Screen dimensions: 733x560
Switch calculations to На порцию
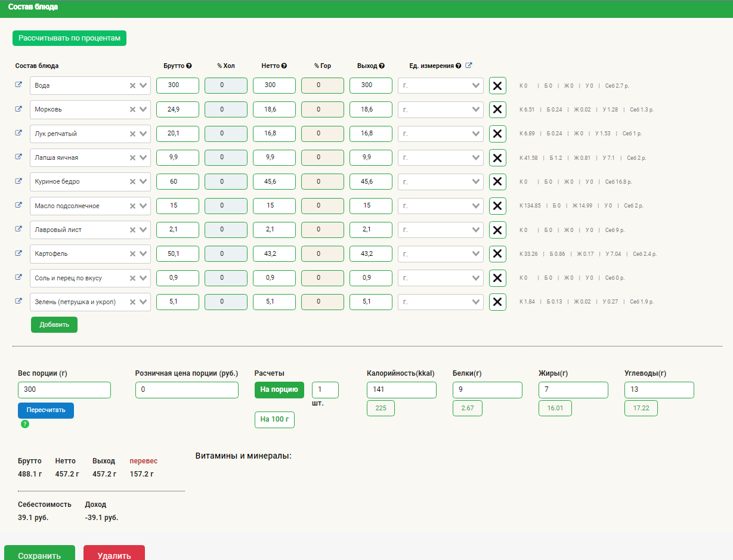point(279,389)
